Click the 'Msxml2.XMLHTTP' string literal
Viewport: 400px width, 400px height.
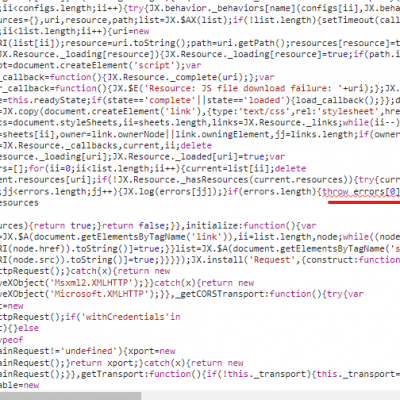point(89,283)
